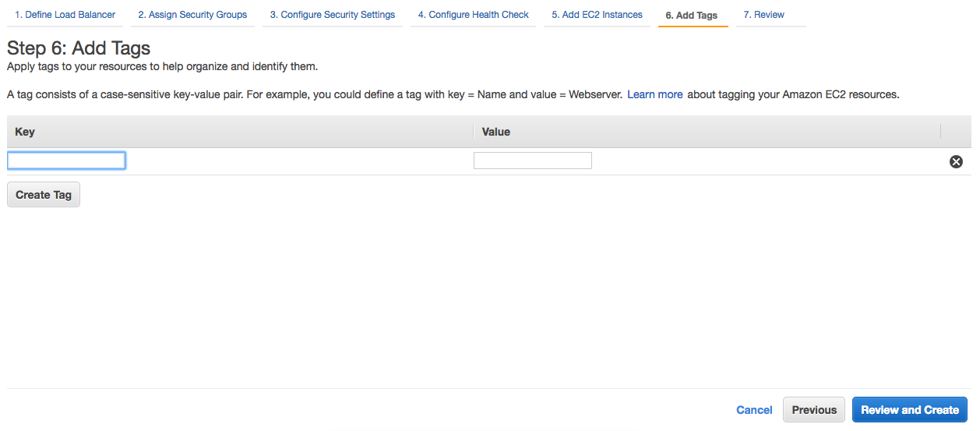Viewport: 980px width, 431px height.
Task: Cancel the load balancer wizard
Action: pos(754,410)
